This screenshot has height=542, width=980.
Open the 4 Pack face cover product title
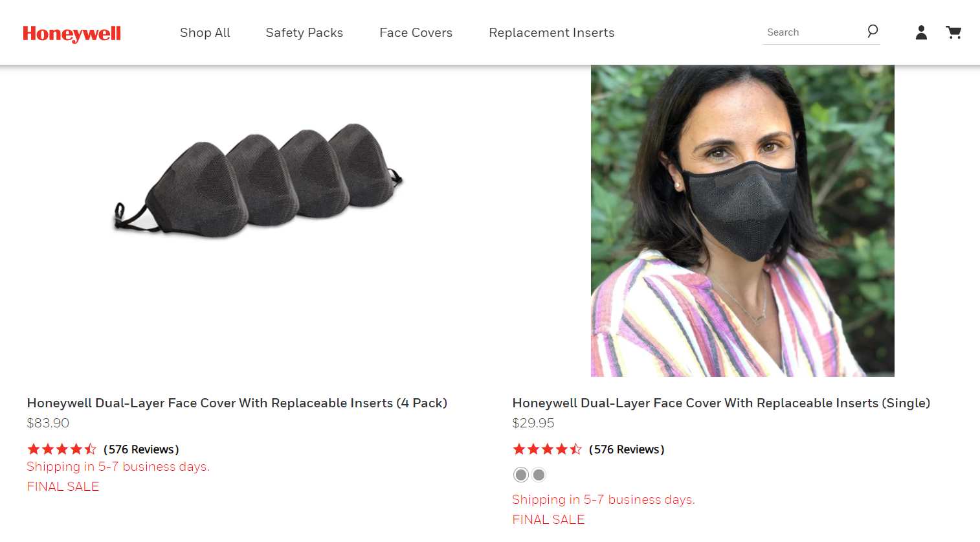coord(237,403)
